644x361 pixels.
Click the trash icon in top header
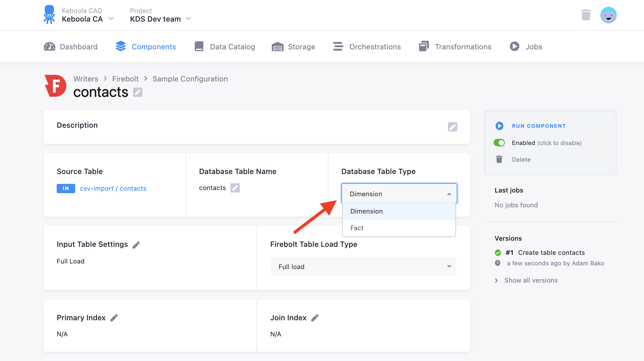click(586, 15)
